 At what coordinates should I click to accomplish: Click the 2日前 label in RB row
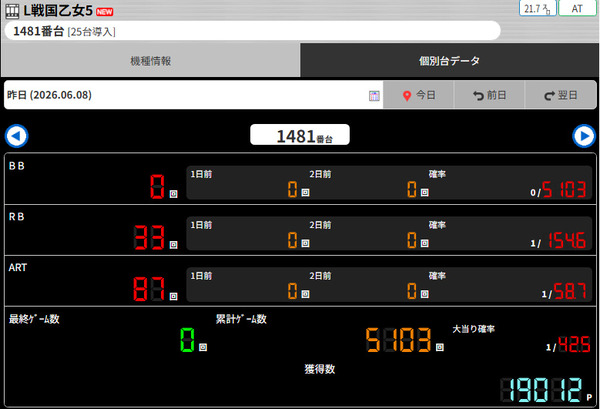320,225
